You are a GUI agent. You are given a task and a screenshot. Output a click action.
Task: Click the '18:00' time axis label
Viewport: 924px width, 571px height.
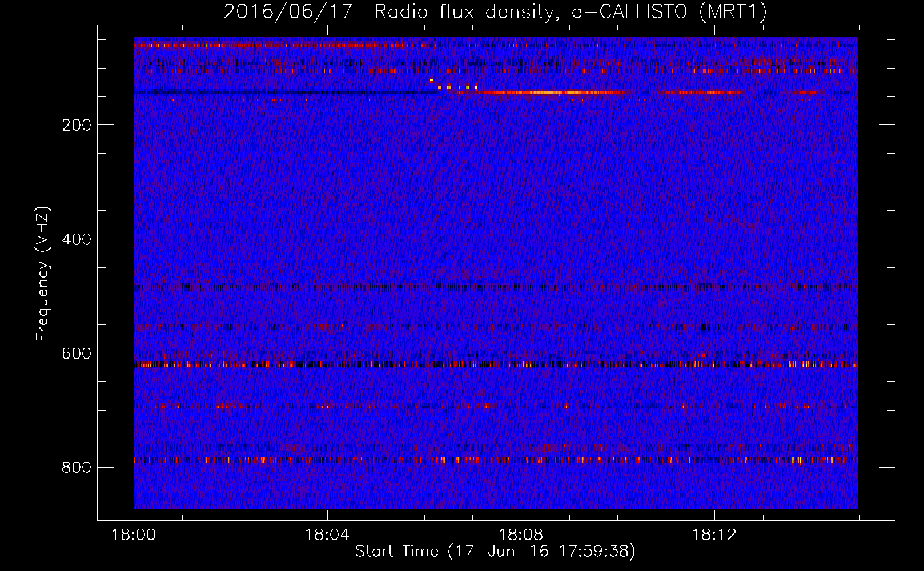tap(134, 535)
